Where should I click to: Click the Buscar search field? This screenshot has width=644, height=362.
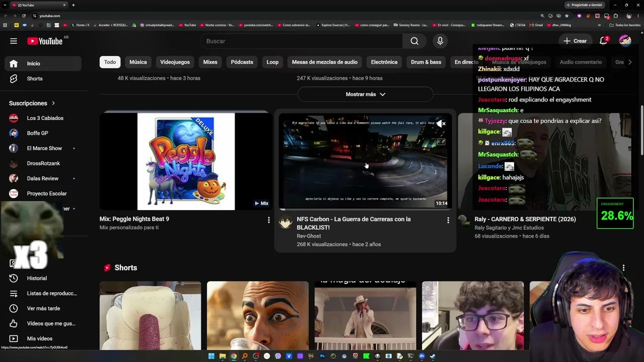(302, 41)
